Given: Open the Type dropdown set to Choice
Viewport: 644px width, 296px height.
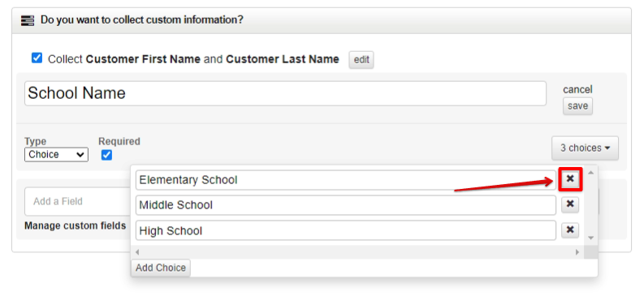Looking at the screenshot, I should (56, 155).
